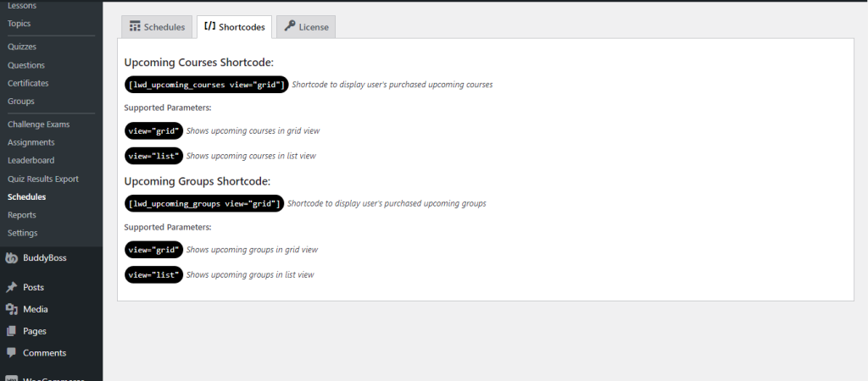Viewport: 868px width, 381px height.
Task: Select the Shortcodes tab
Action: [234, 27]
